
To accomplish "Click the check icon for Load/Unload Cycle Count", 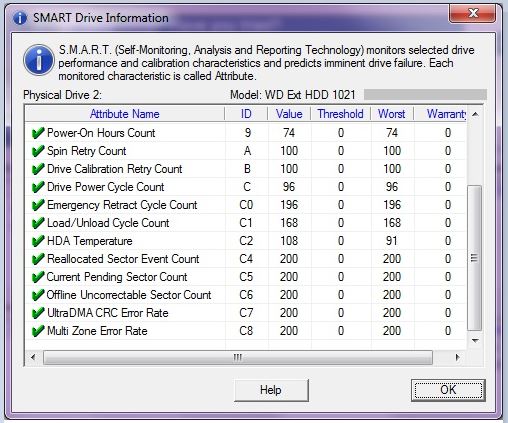I will tap(38, 223).
